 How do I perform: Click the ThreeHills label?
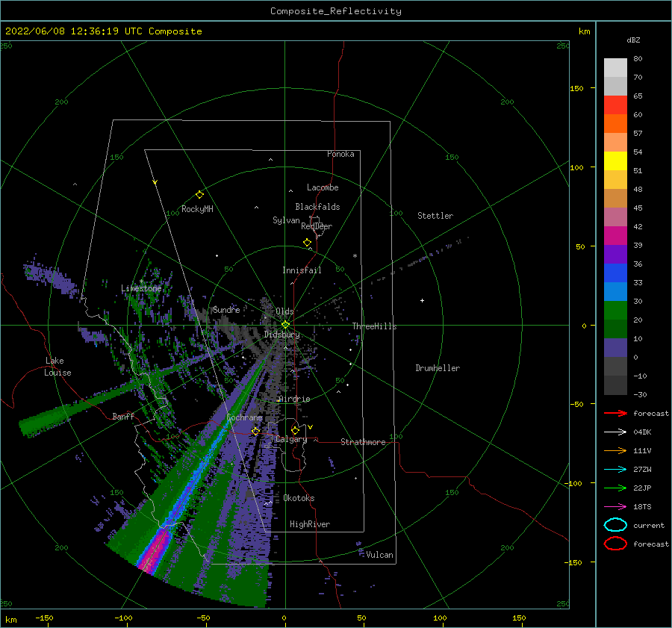coord(375,326)
